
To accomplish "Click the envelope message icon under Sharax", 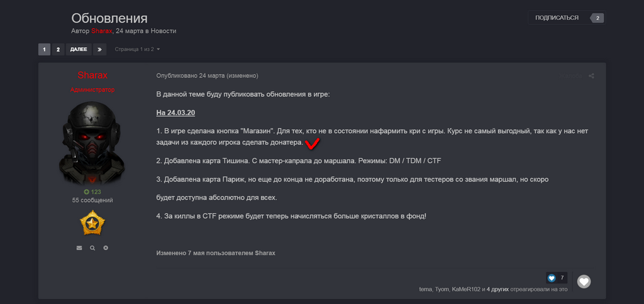I will 79,248.
